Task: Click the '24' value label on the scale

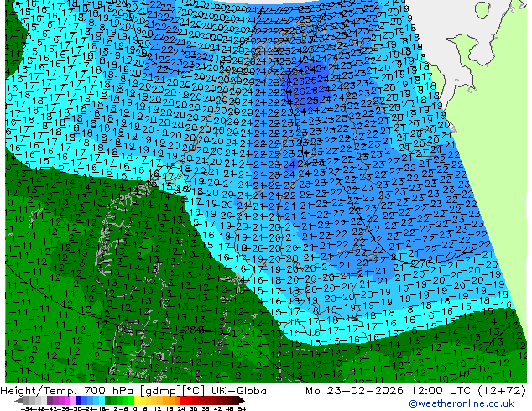Action: [181, 408]
